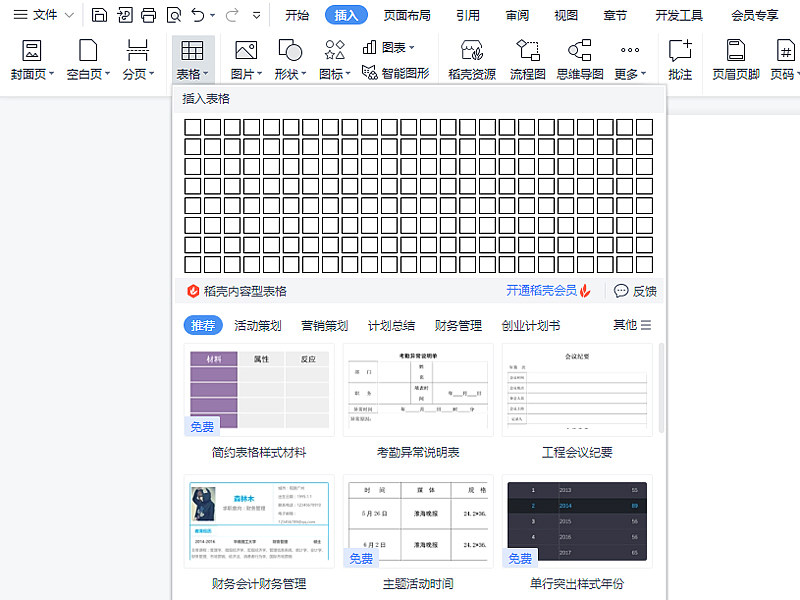Expand the 形状 dropdown arrow
Viewport: 800px width, 600px height.
pyautogui.click(x=304, y=74)
